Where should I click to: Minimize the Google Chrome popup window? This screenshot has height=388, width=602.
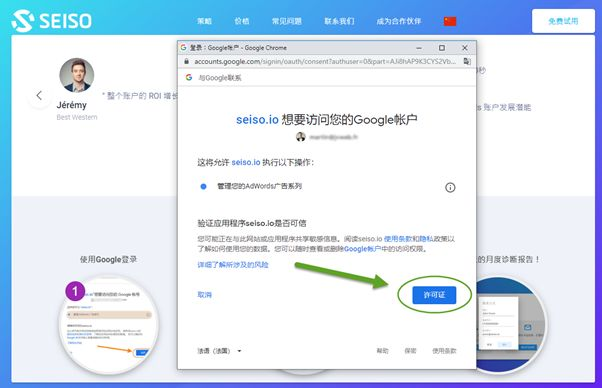[419, 48]
